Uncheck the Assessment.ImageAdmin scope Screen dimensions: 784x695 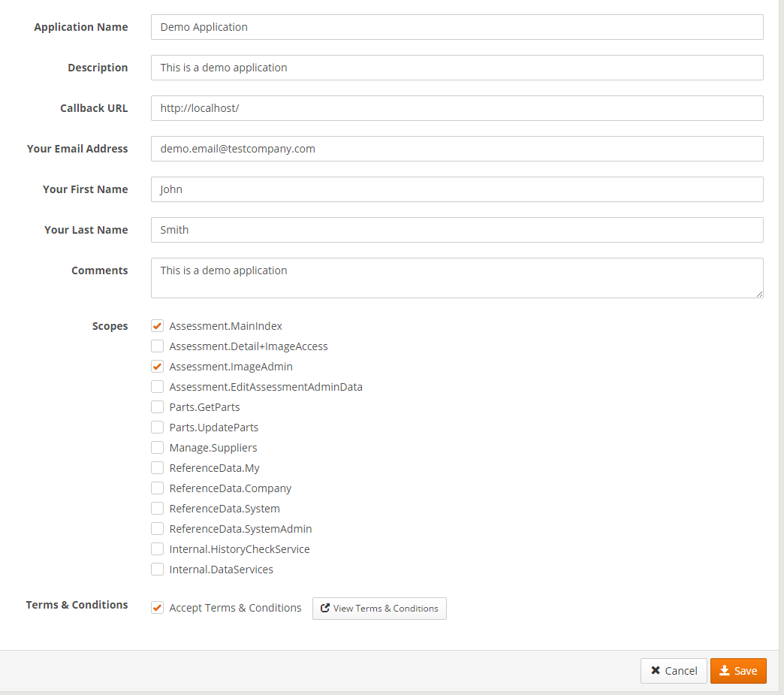click(157, 366)
